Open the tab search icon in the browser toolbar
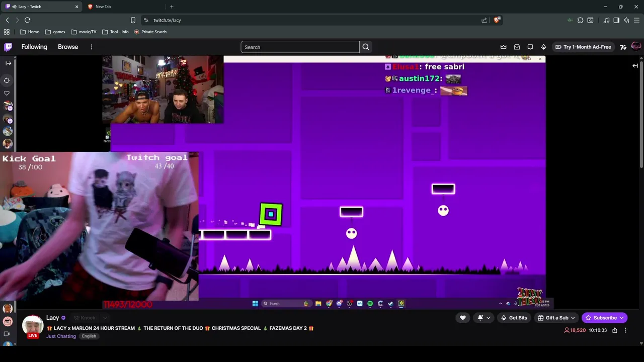The height and width of the screenshot is (362, 644). point(590,20)
